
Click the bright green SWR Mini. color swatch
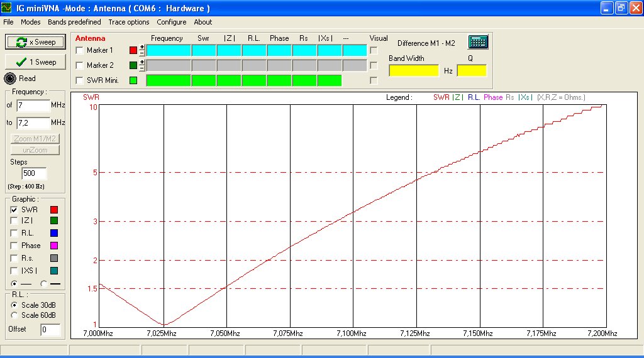pos(133,80)
